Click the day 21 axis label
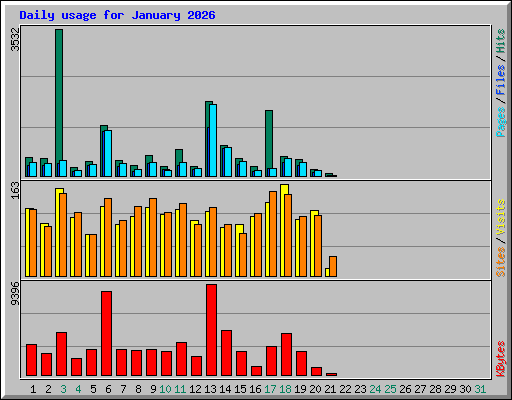 click(330, 389)
